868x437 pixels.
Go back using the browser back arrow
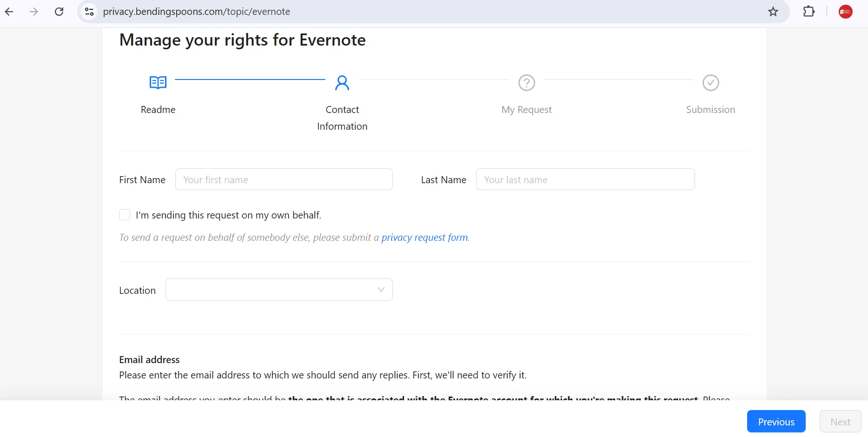9,12
